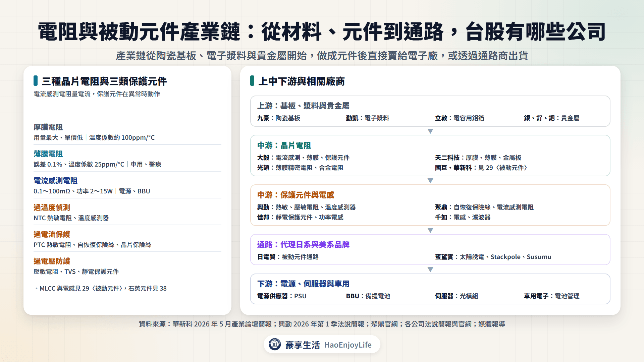Click 佳邦：靜電保護元件、功率電感
Image resolution: width=644 pixels, height=362 pixels.
click(301, 217)
